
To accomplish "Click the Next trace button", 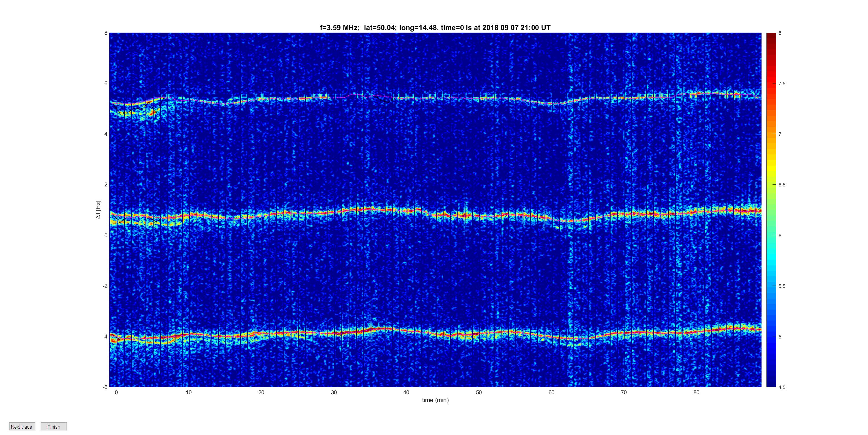I will 22,427.
